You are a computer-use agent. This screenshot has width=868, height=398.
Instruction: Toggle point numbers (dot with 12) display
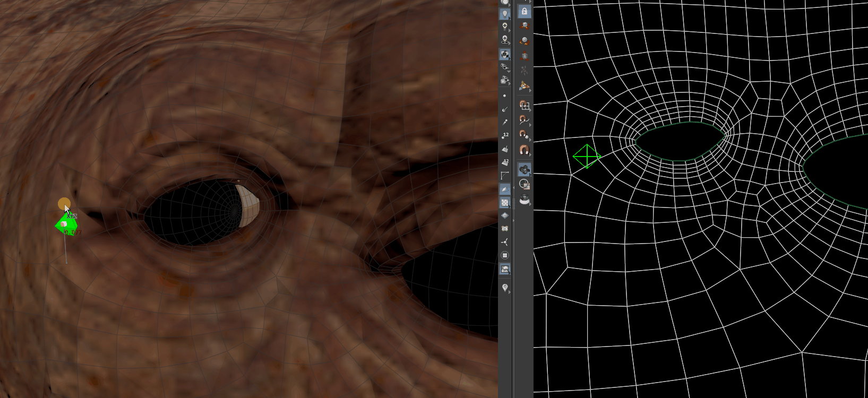coord(505,135)
